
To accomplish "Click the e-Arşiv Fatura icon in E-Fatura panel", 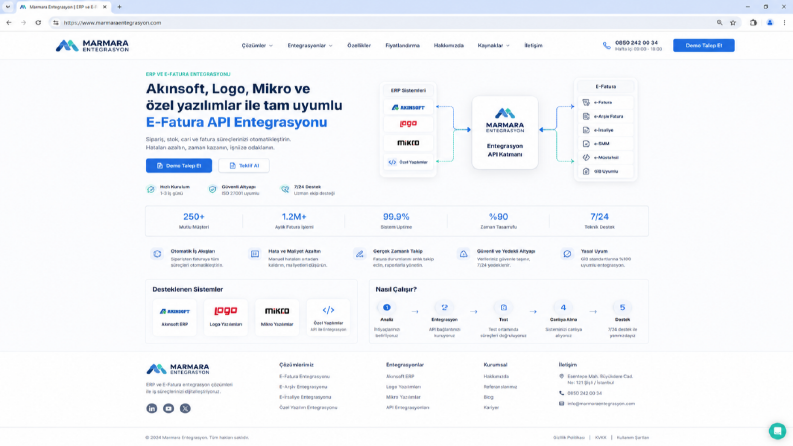I will click(586, 116).
